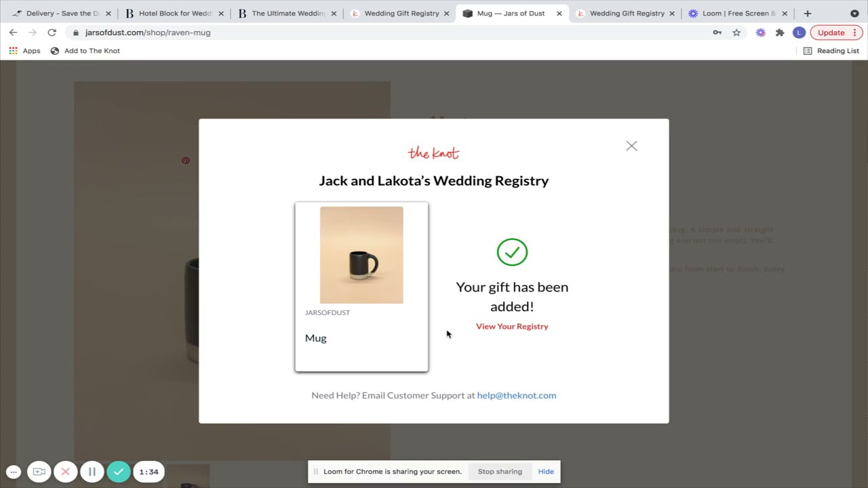Viewport: 868px width, 488px height.
Task: Open the first Wedding Gift Registry tab
Action: pyautogui.click(x=401, y=14)
